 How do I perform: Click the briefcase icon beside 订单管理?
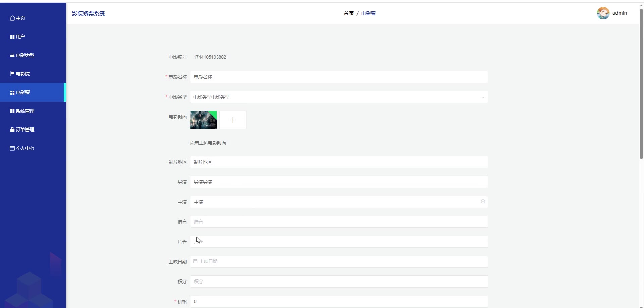(x=12, y=130)
